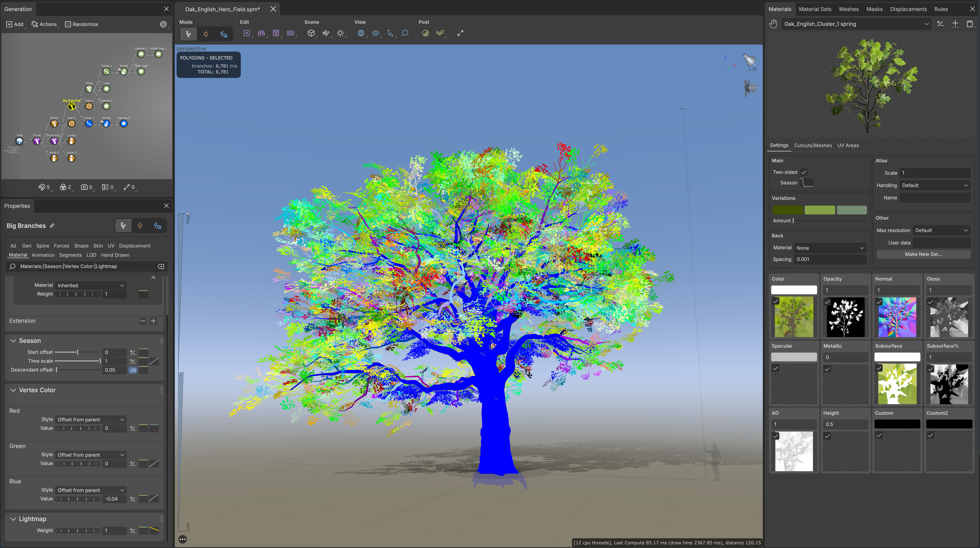Click the axis icon in View group
Screen dimensions: 980x548
(x=390, y=33)
